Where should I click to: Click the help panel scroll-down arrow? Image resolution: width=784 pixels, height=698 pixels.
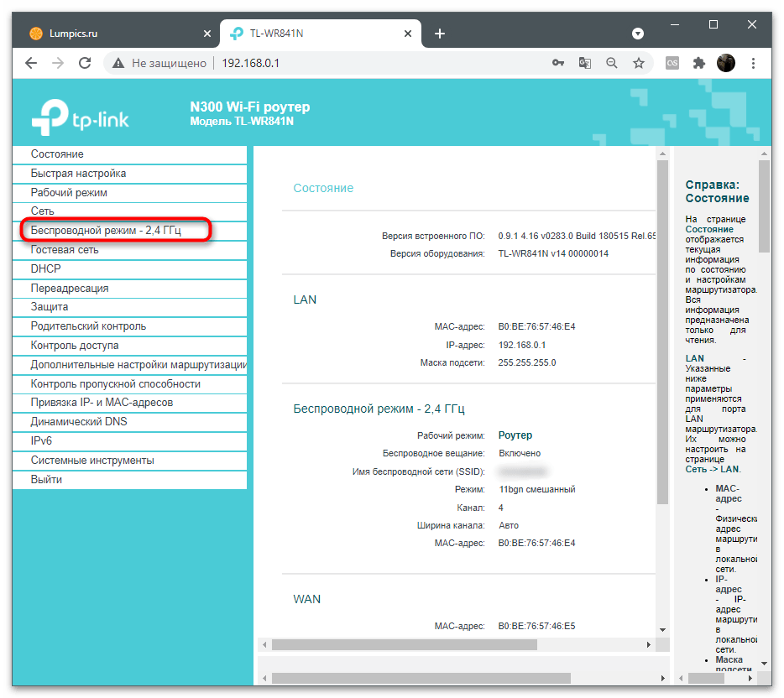(x=764, y=664)
